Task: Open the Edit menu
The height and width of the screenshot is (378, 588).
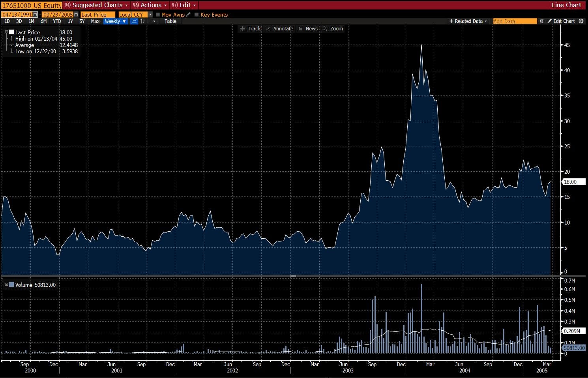Action: (184, 5)
